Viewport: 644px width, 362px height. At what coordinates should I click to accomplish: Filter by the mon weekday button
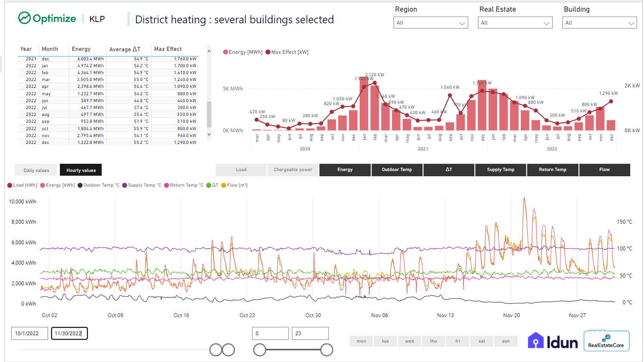(361, 341)
